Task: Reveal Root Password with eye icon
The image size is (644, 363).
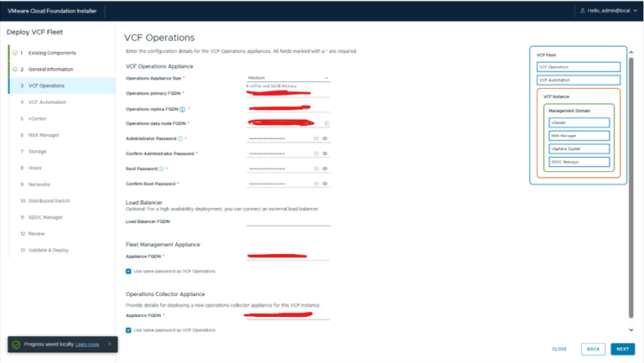Action: click(325, 169)
